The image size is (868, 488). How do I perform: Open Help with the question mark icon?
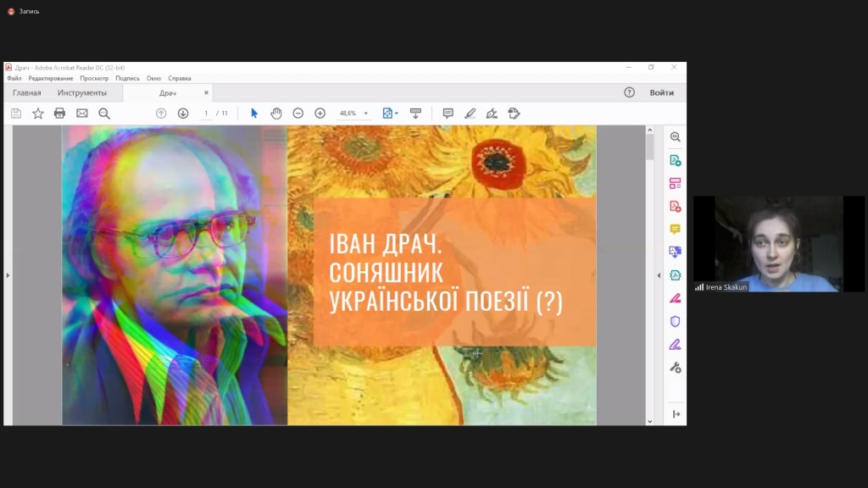[x=629, y=92]
